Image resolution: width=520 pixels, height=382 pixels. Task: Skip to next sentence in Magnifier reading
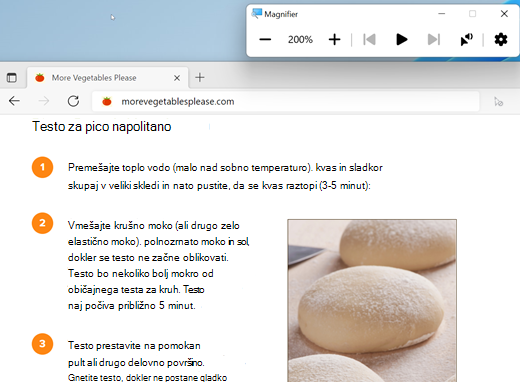tap(434, 40)
